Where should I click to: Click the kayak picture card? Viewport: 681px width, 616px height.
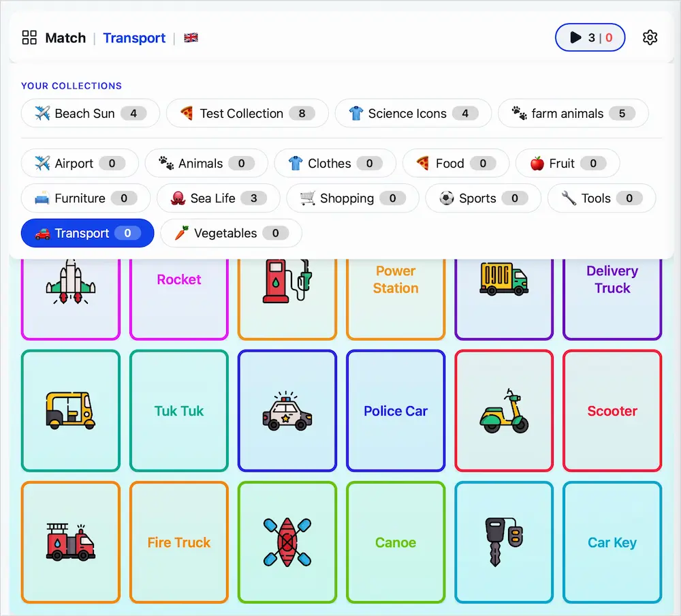click(x=287, y=542)
